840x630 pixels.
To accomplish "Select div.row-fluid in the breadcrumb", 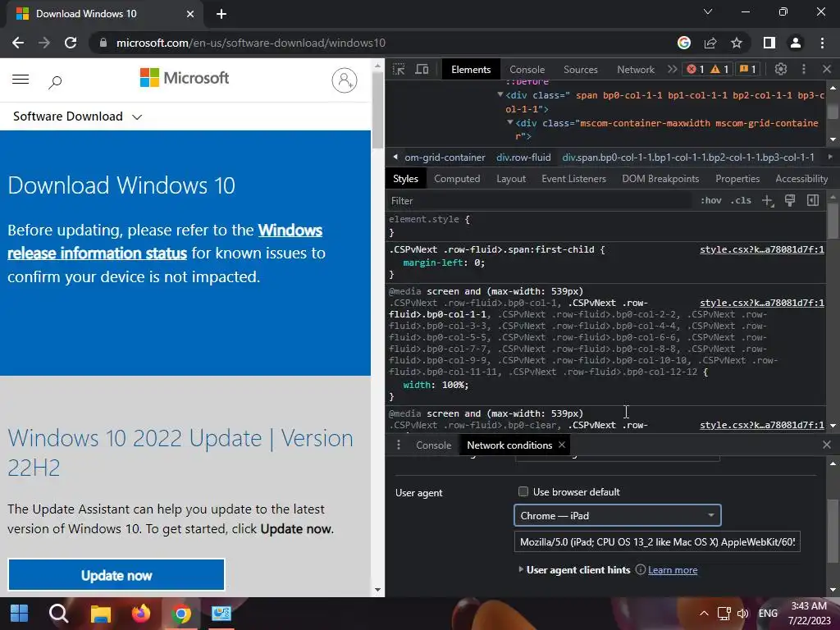I will tap(523, 157).
